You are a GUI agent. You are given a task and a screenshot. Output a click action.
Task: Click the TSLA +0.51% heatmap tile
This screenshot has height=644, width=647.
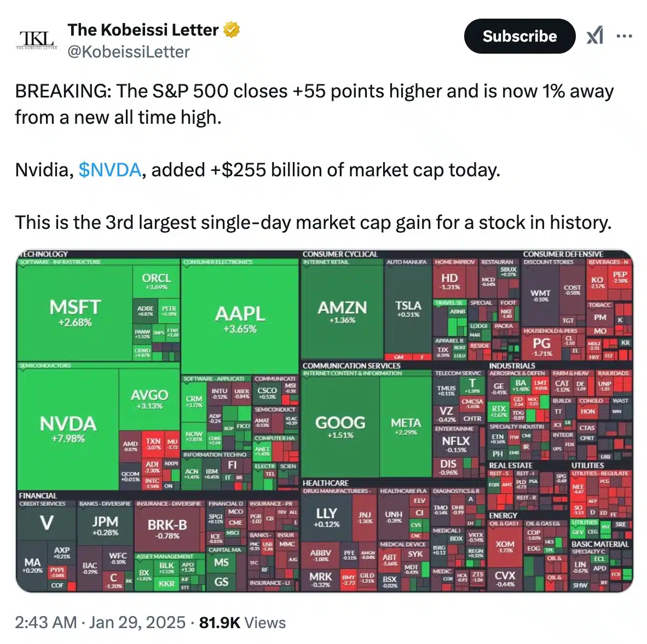[408, 309]
